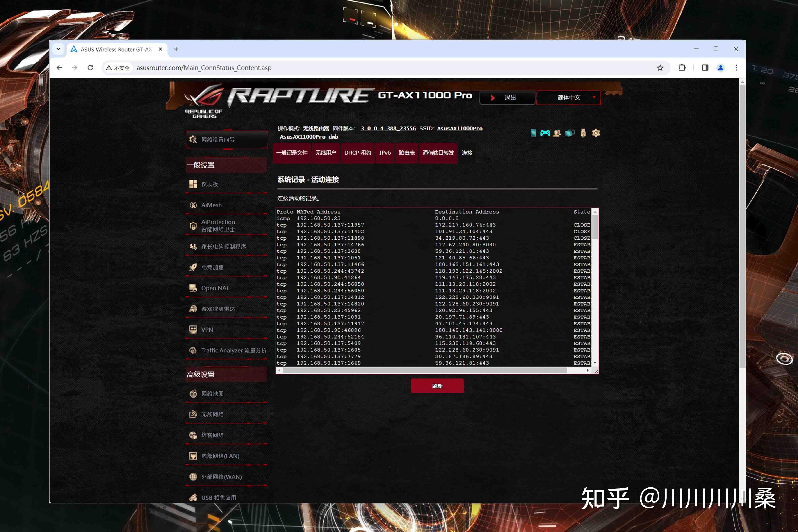Screen dimensions: 798x532
Task: Expand the browser tab search chevron
Action: click(58, 49)
